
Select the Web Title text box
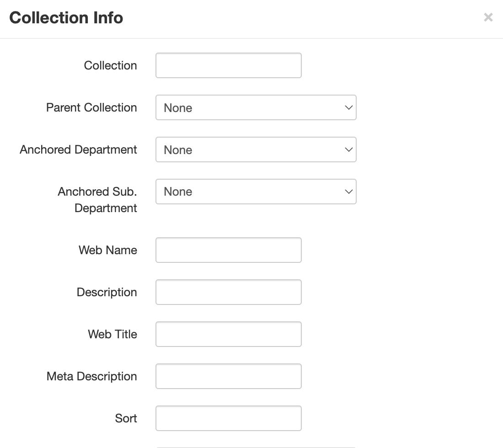tap(228, 334)
